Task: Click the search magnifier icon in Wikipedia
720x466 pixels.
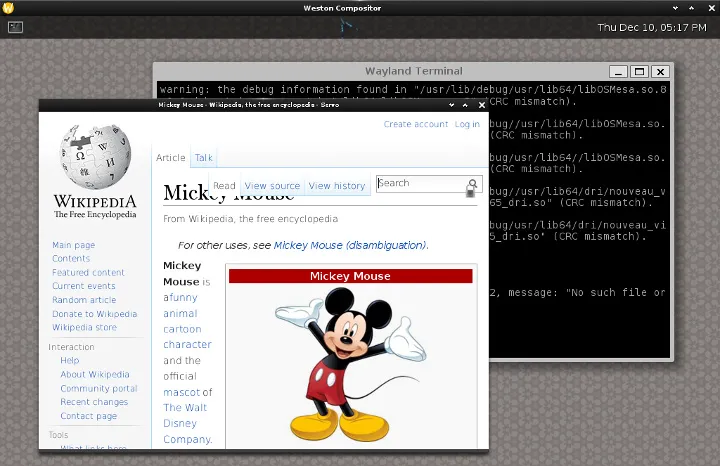Action: coord(472,184)
